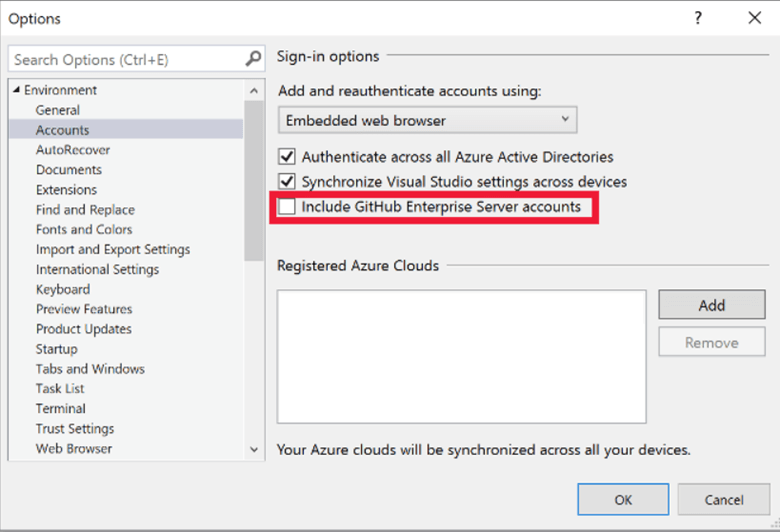Cancel the Options dialog
Image resolution: width=780 pixels, height=532 pixels.
pyautogui.click(x=723, y=499)
